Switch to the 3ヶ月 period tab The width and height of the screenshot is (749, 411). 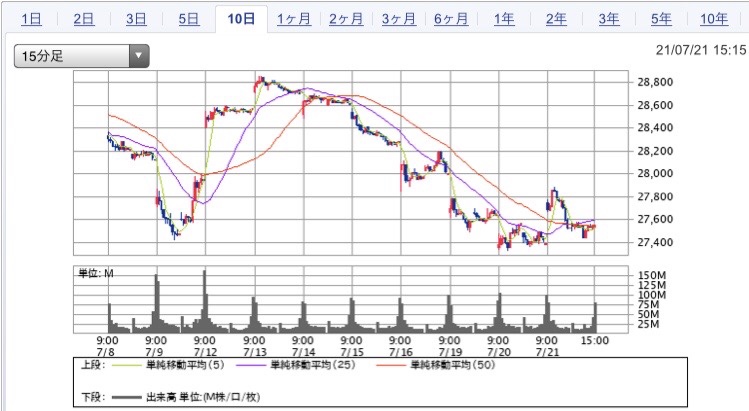[399, 19]
